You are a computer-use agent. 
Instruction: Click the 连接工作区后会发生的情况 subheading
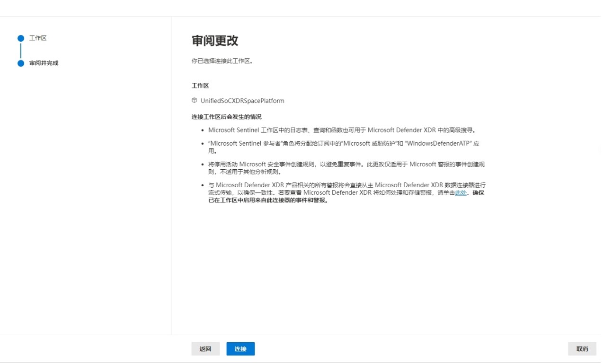pos(227,117)
